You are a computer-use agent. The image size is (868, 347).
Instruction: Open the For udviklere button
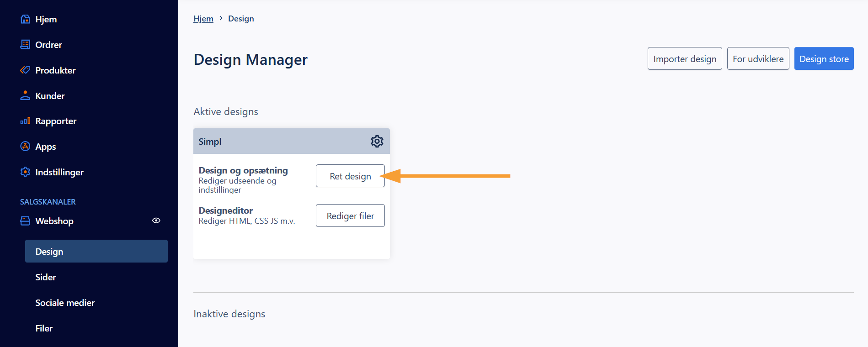pos(758,59)
